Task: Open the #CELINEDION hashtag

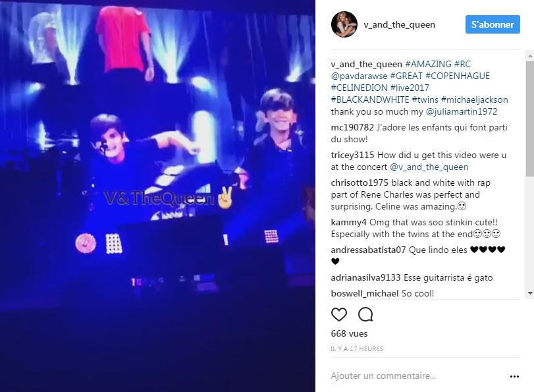Action: pos(359,88)
